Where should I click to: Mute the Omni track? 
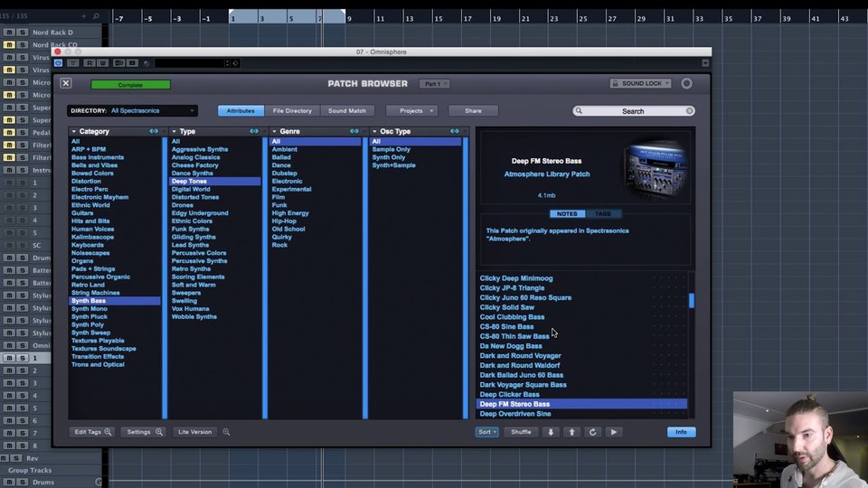tap(9, 345)
